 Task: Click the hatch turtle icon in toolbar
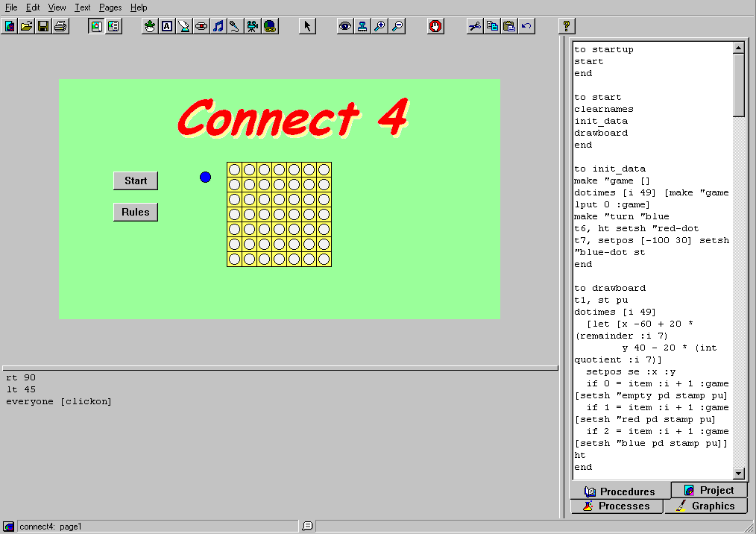pos(150,26)
